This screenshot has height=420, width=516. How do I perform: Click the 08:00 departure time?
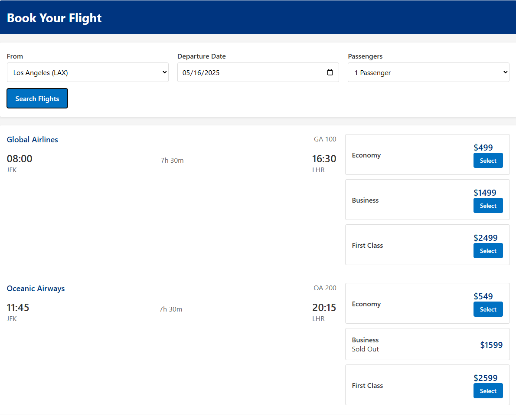pos(20,159)
